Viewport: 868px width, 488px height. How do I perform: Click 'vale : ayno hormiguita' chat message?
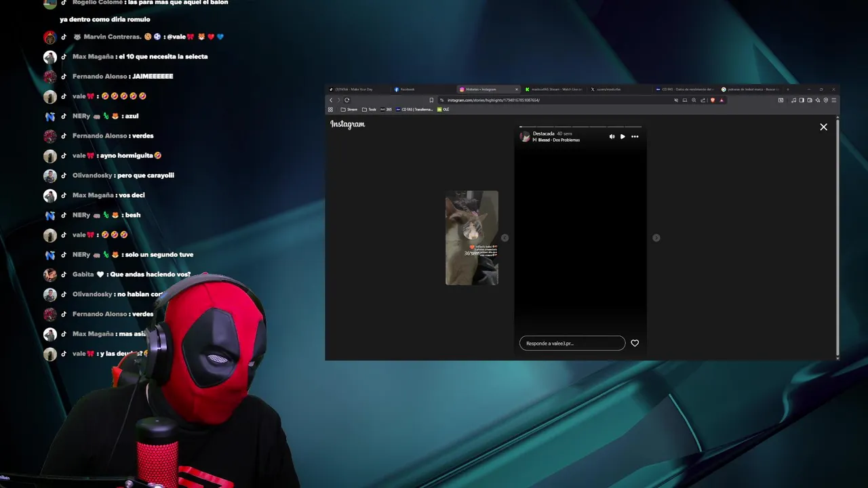[x=117, y=156]
